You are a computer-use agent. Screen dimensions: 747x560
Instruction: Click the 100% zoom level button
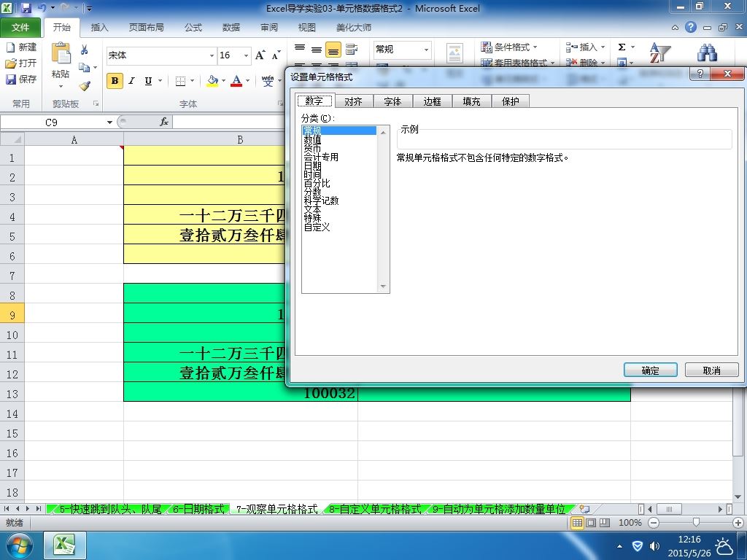[630, 523]
